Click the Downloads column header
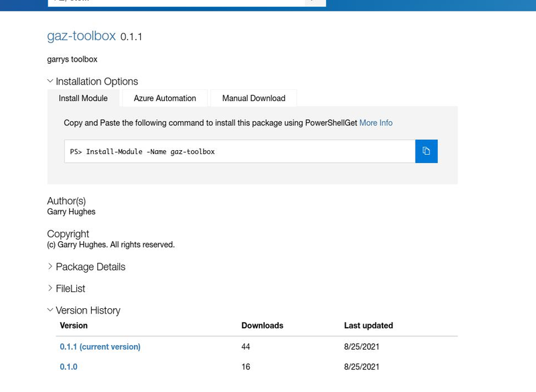Screen dimensions: 536x392 [262, 326]
